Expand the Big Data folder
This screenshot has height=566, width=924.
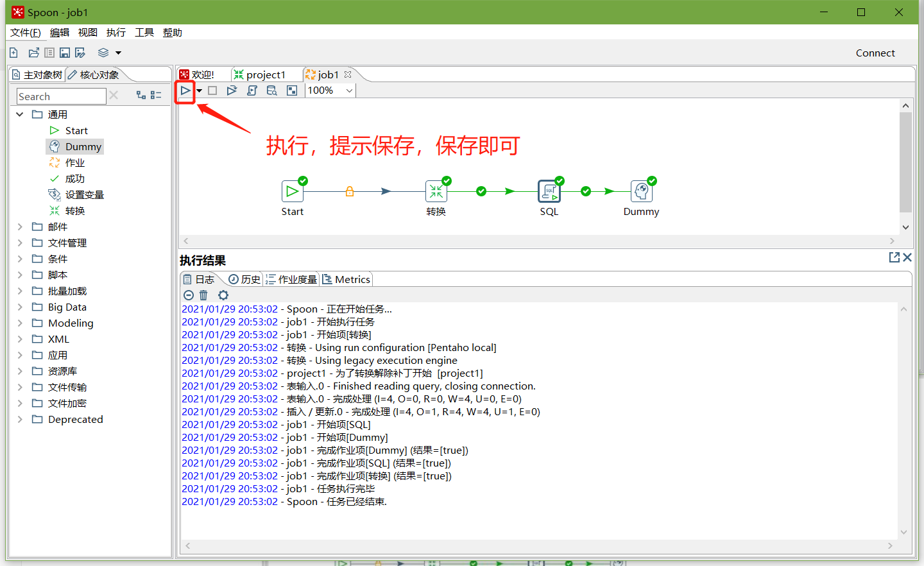pos(20,307)
